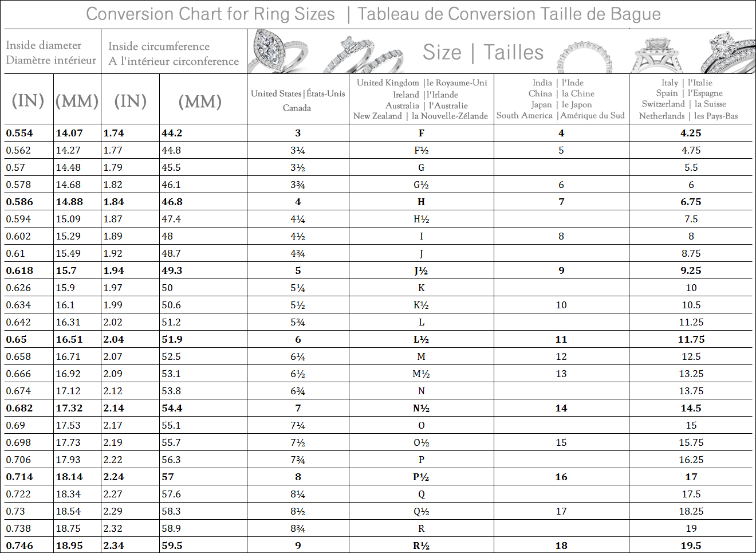Click the 18.95 mm inside diameter cell
756x553 pixels.
[x=69, y=546]
